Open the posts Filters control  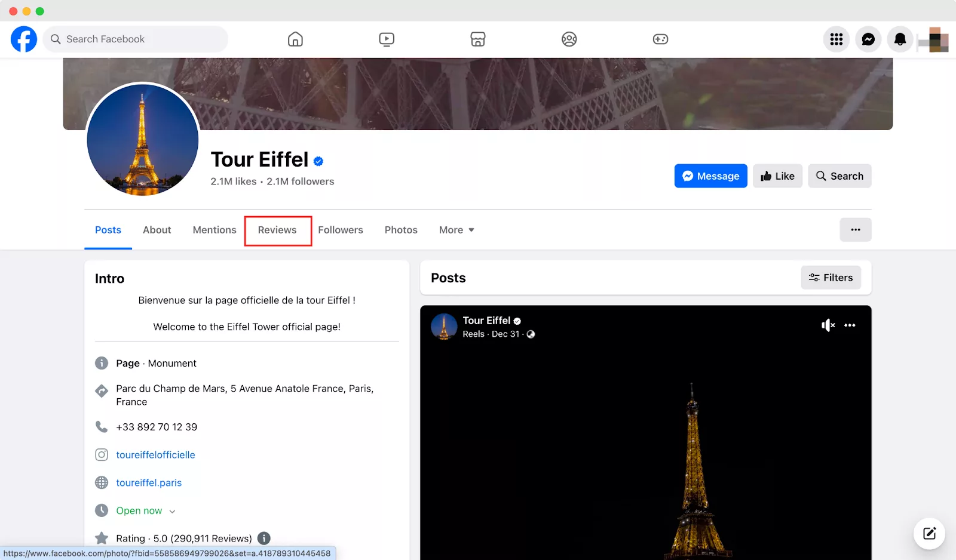point(831,278)
